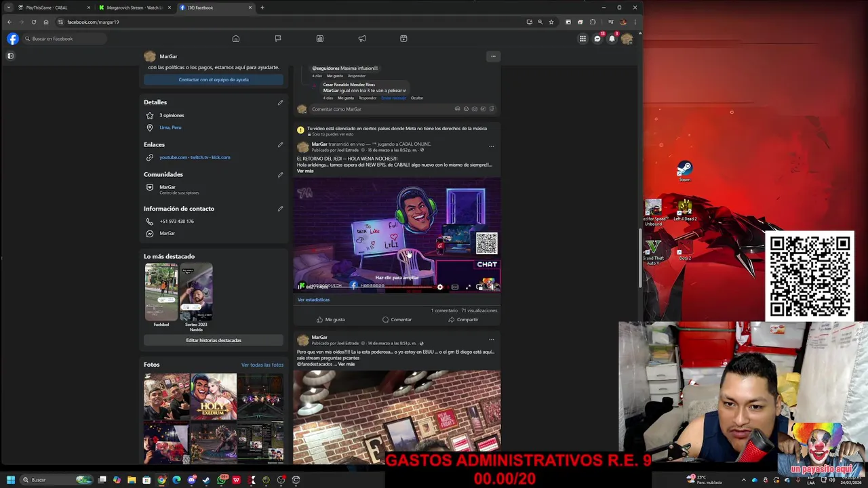Open options for 14 de marzo post

pos(492,340)
